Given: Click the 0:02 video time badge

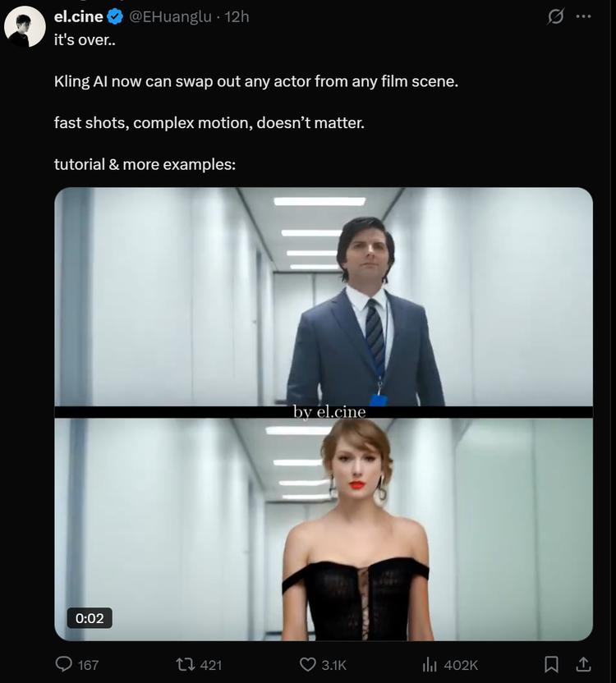Looking at the screenshot, I should pyautogui.click(x=90, y=617).
